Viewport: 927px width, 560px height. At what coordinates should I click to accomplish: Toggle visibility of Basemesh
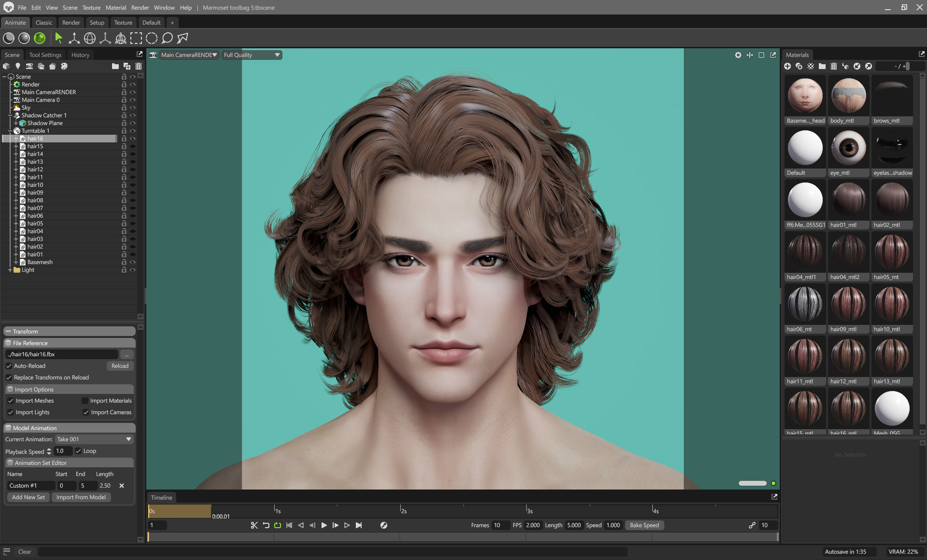click(133, 262)
